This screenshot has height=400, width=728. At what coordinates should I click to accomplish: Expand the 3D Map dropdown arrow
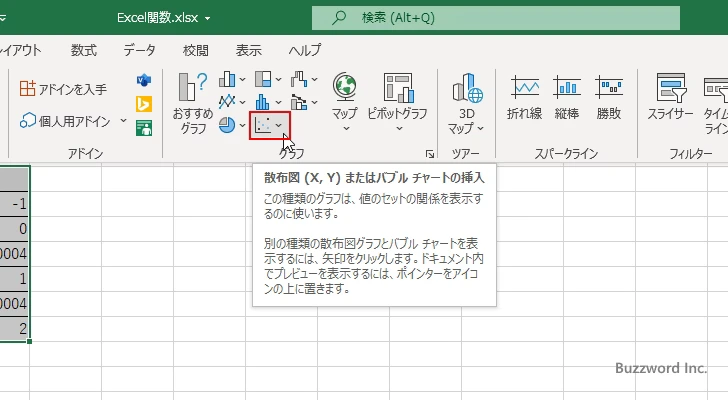[481, 128]
